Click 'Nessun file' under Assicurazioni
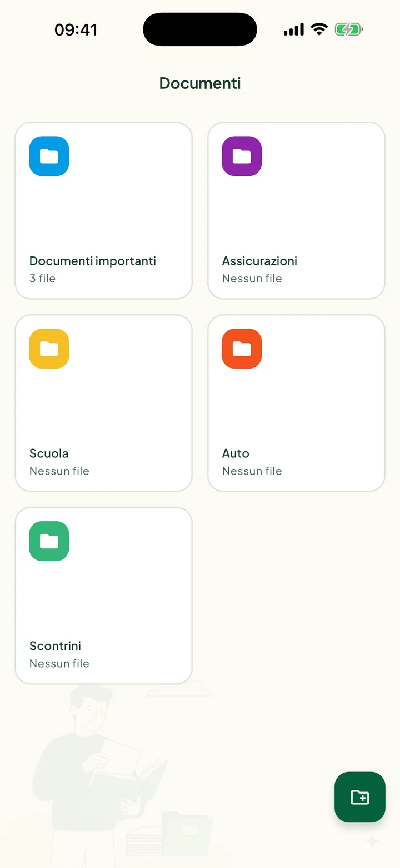This screenshot has width=400, height=868. 252,279
